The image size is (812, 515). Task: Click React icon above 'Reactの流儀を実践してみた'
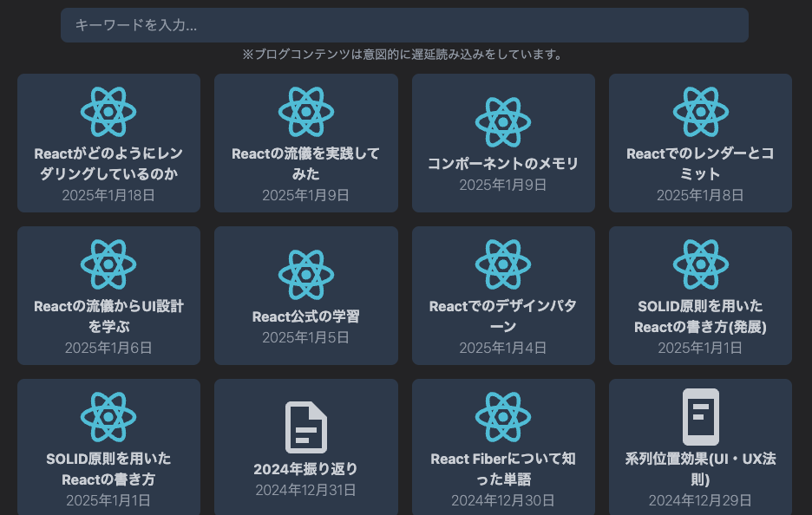tap(305, 112)
